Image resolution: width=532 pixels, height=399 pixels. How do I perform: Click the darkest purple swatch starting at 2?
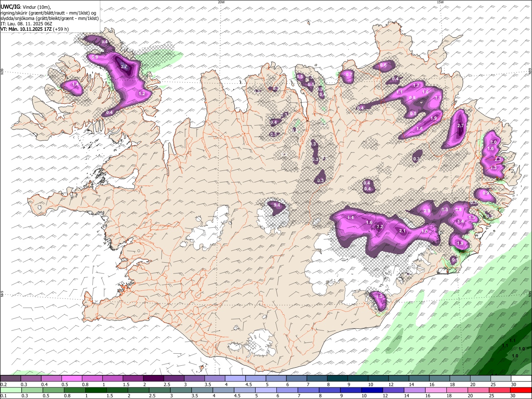pos(153,379)
